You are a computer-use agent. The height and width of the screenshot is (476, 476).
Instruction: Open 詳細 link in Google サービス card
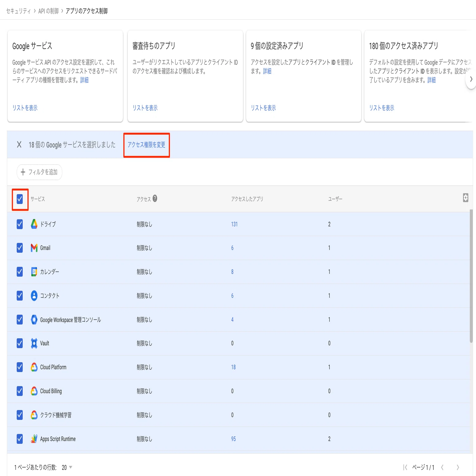point(84,80)
